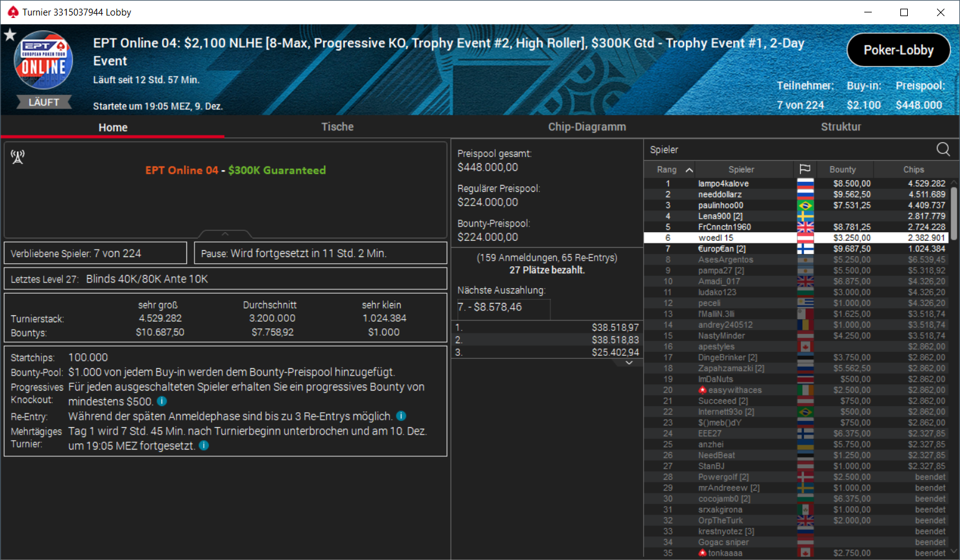Click the Brazil flag next to paulinhoo00
Image resolution: width=960 pixels, height=560 pixels.
(x=805, y=205)
